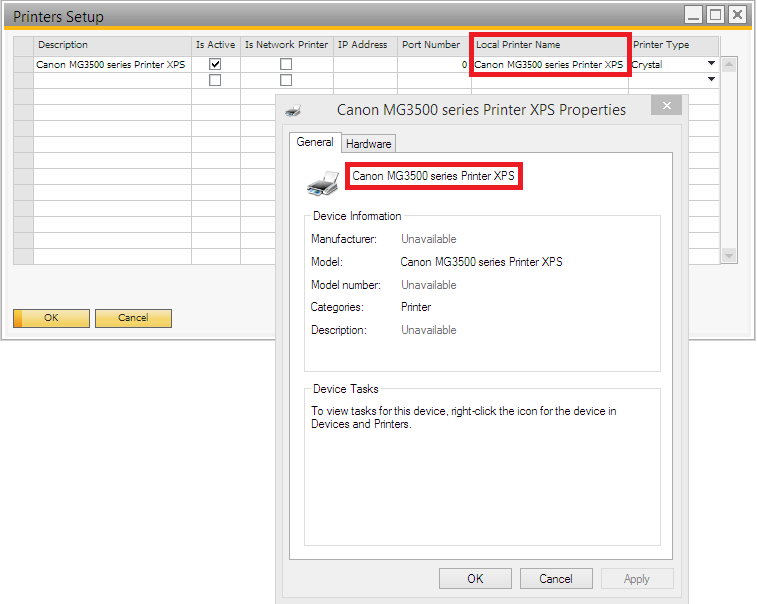
Task: Click yellow Cancel button in Printers Setup
Action: click(132, 318)
